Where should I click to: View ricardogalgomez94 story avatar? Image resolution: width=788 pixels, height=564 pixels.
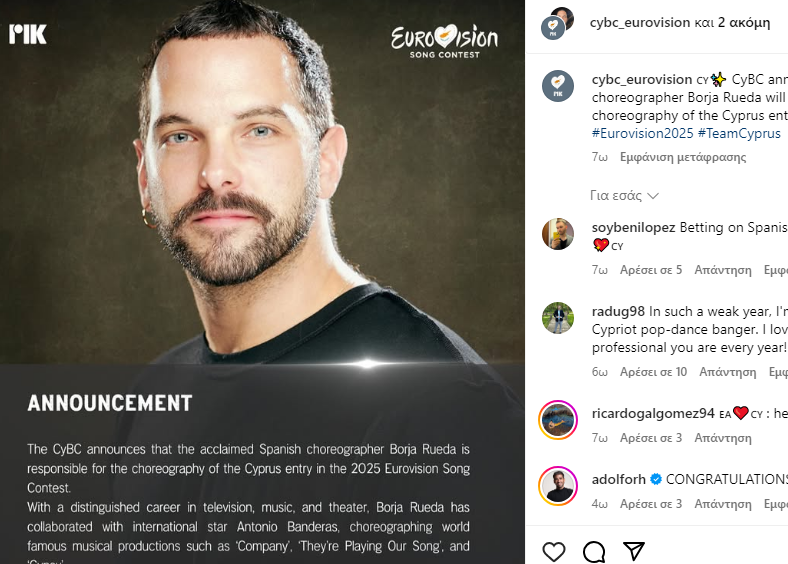coord(557,420)
